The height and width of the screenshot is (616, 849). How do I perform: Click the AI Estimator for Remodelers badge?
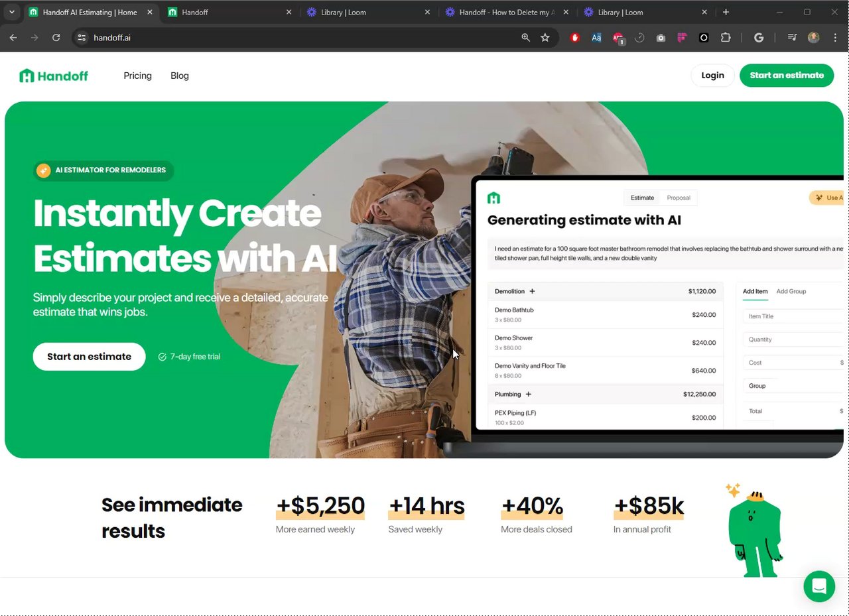click(x=103, y=170)
